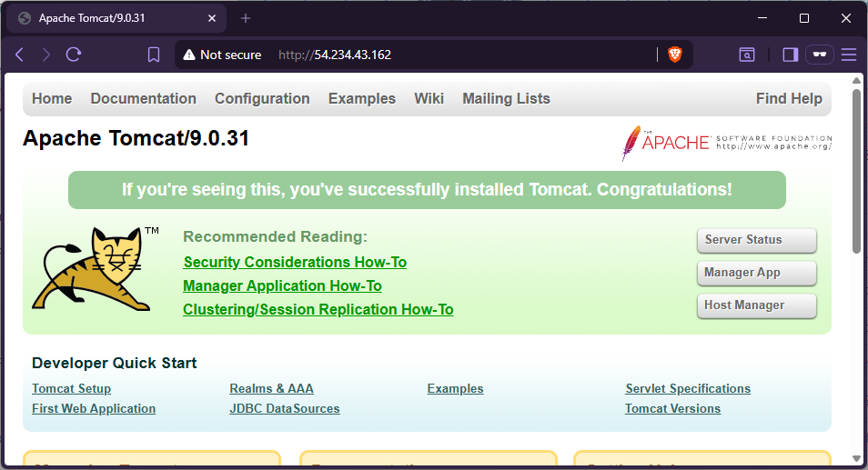
Task: Maximize the browser window
Action: 804,18
